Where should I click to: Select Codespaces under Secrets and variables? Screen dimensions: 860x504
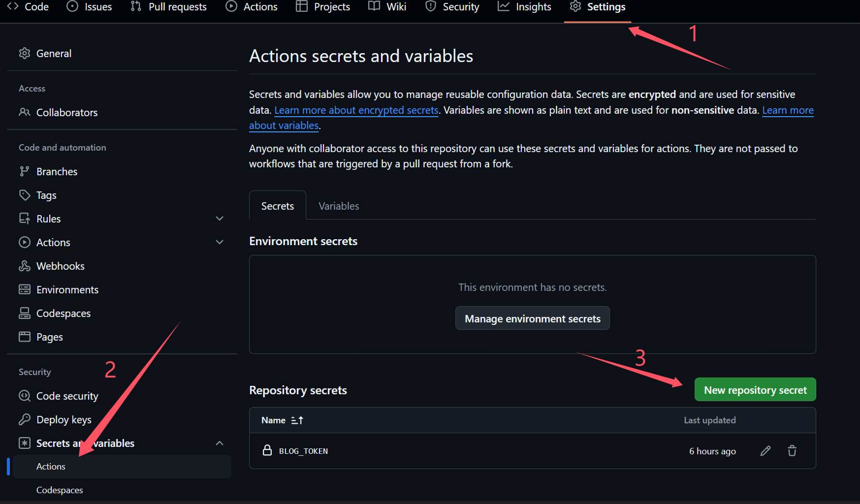(x=60, y=490)
